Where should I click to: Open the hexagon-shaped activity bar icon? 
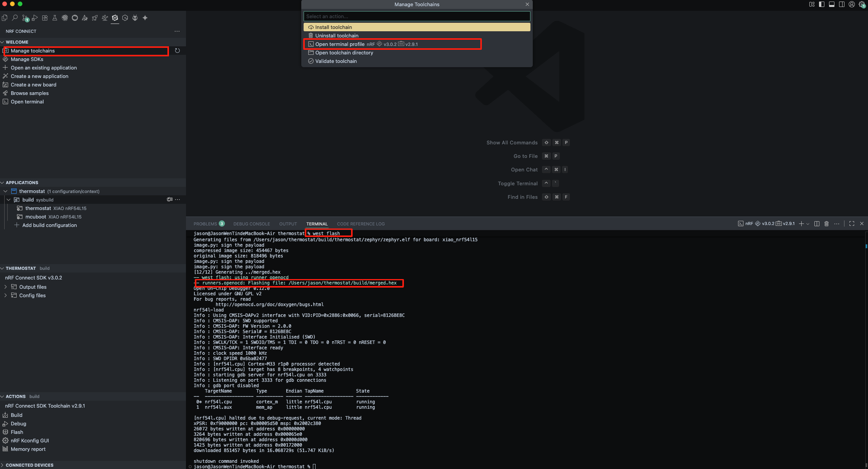[125, 18]
